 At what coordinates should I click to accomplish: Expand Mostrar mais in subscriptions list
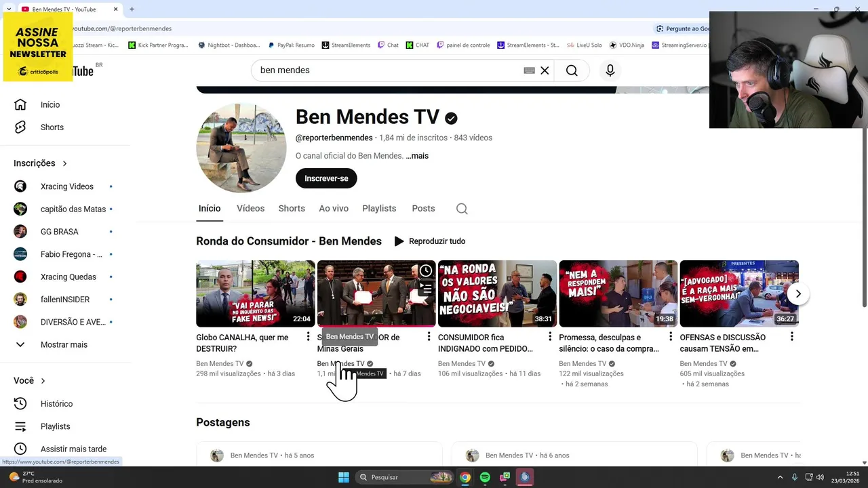(65, 344)
